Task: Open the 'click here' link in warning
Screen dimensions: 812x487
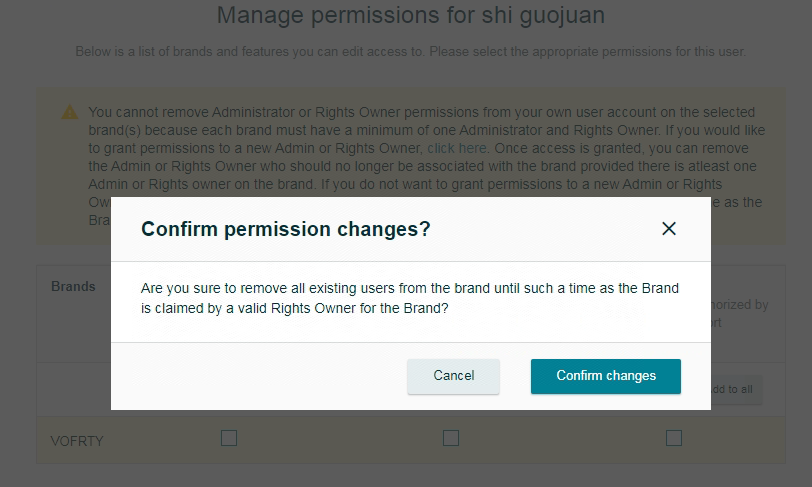Action: tap(456, 148)
